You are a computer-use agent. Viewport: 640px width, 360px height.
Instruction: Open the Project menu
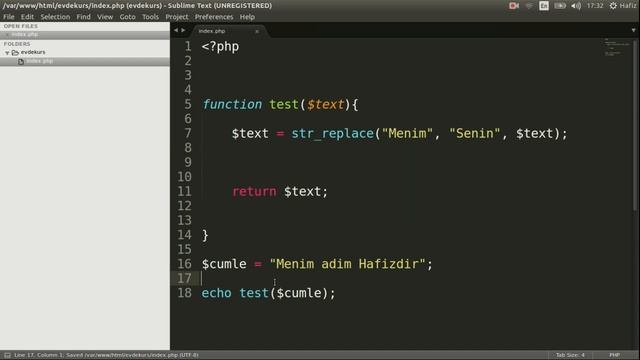point(177,17)
